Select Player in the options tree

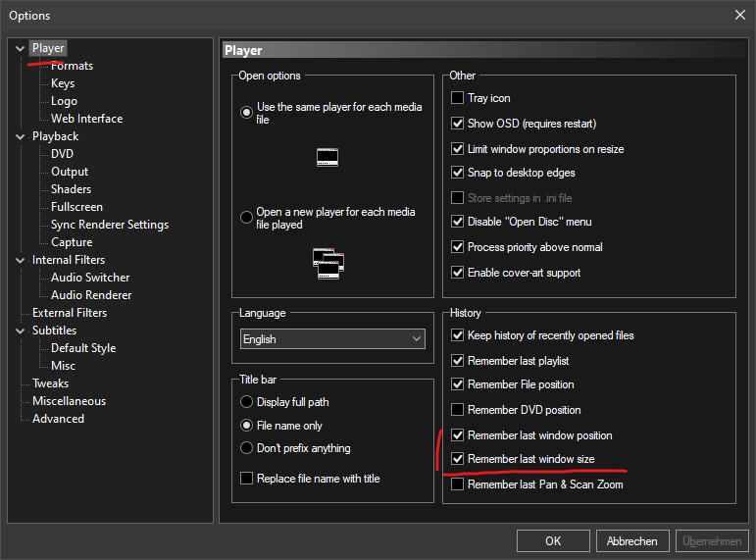point(48,48)
